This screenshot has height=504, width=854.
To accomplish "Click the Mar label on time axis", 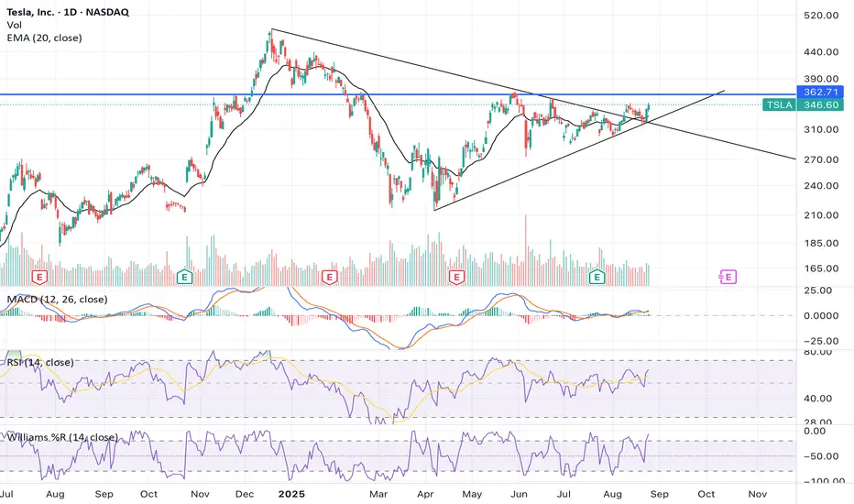I will 378,494.
